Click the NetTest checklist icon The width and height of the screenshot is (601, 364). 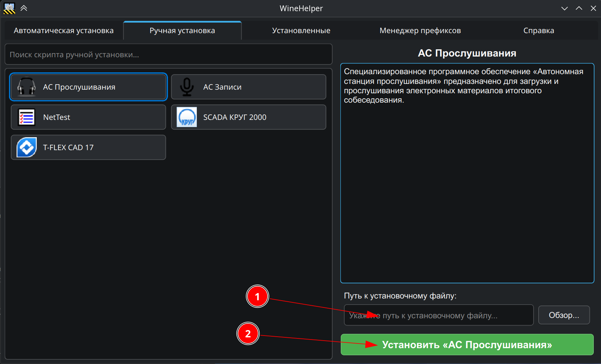click(x=27, y=117)
